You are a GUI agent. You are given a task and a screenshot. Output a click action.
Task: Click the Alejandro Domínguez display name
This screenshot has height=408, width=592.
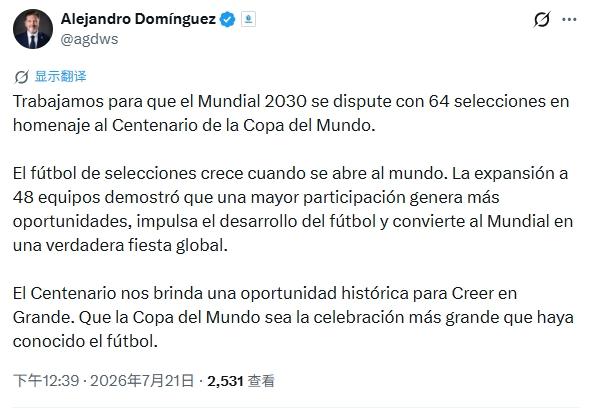click(x=138, y=19)
